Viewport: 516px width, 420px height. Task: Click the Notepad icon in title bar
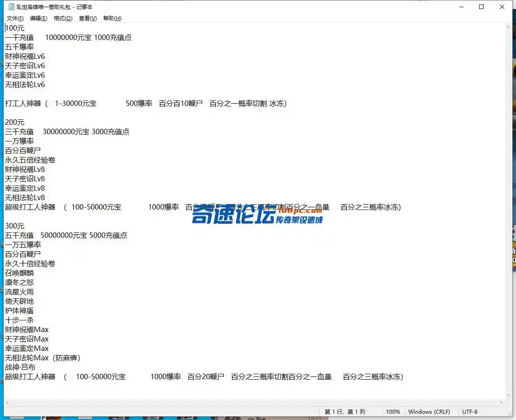pos(11,7)
